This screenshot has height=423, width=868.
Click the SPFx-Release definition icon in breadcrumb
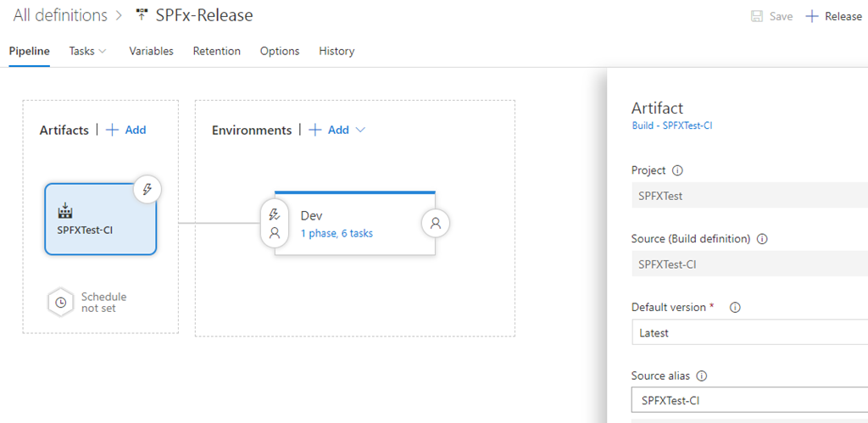(142, 16)
